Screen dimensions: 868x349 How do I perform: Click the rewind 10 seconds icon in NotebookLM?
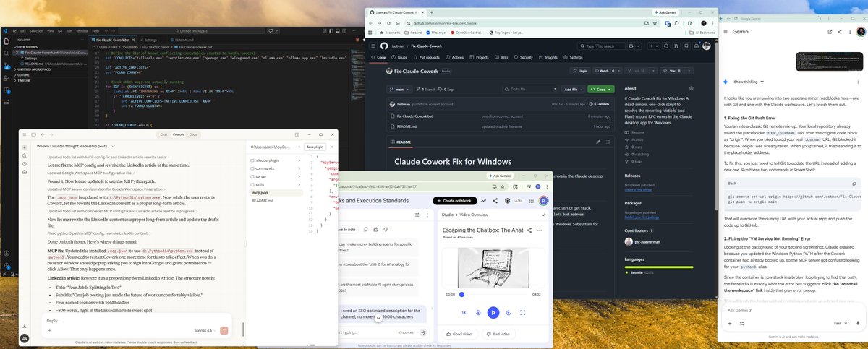point(478,312)
